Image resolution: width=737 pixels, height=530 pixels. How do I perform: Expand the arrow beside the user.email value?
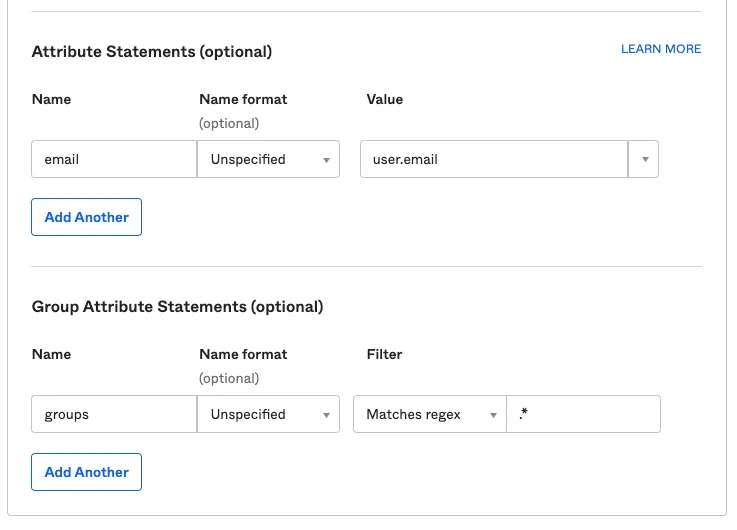coord(644,159)
